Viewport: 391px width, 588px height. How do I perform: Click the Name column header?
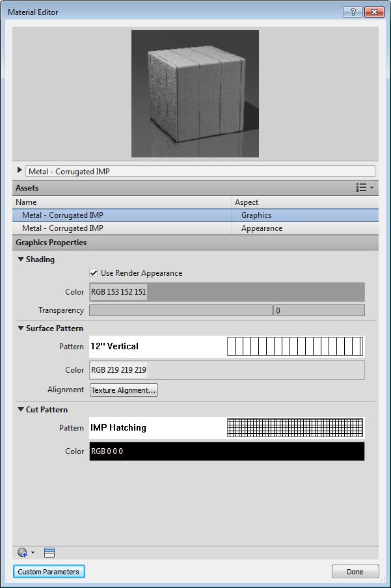coord(122,202)
